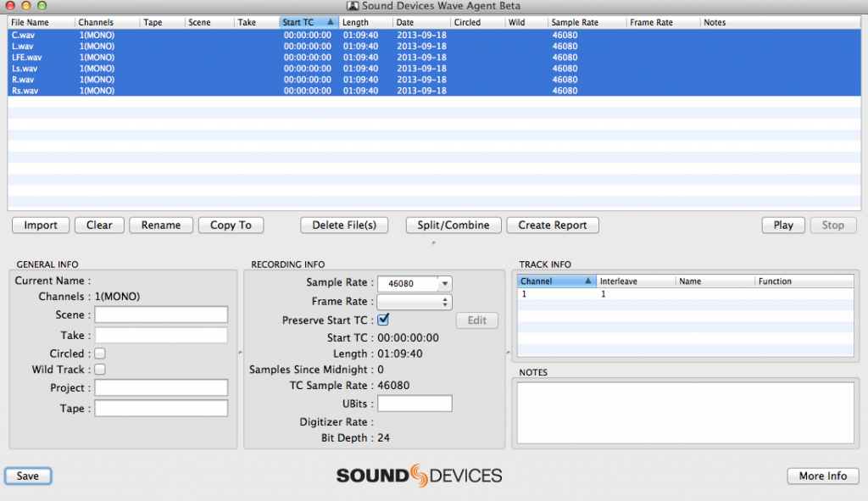This screenshot has height=501, width=868.
Task: Play the selected file
Action: pos(783,225)
